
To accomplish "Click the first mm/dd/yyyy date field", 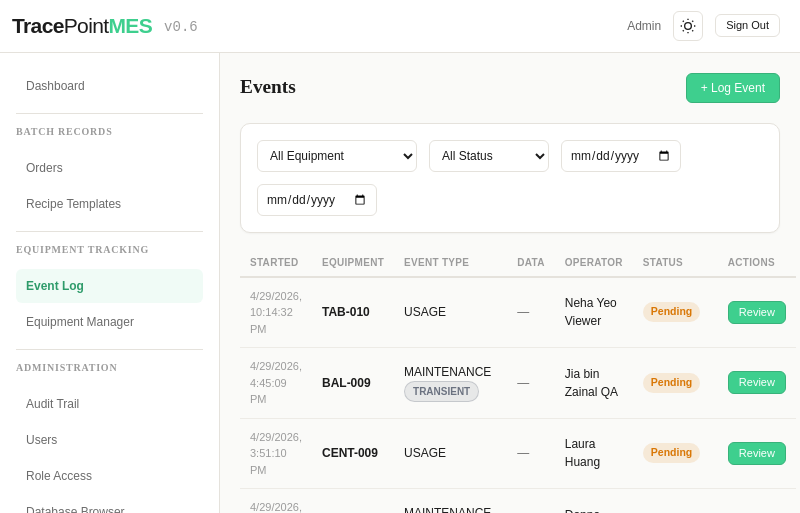I will [620, 156].
